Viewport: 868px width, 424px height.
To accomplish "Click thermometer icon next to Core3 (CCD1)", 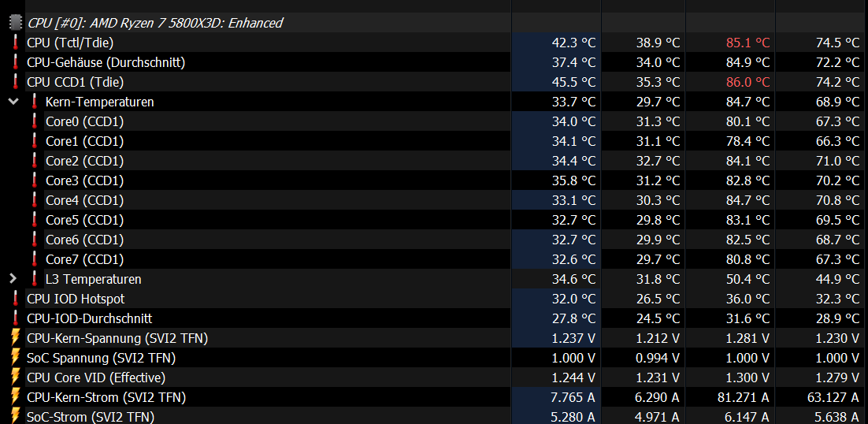I will 35,180.
